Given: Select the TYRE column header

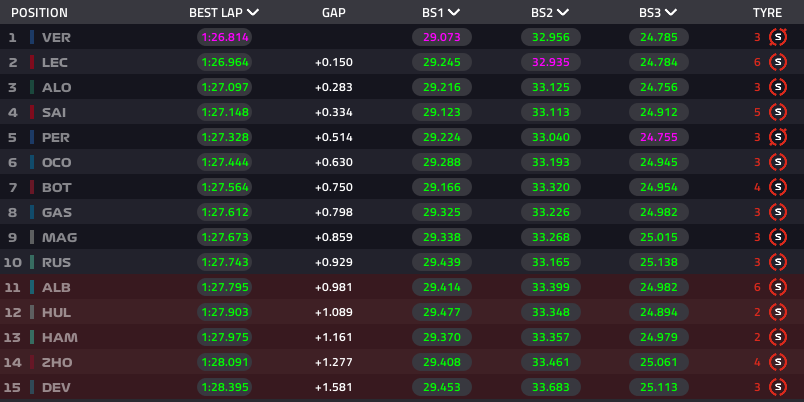Looking at the screenshot, I should click(x=767, y=13).
